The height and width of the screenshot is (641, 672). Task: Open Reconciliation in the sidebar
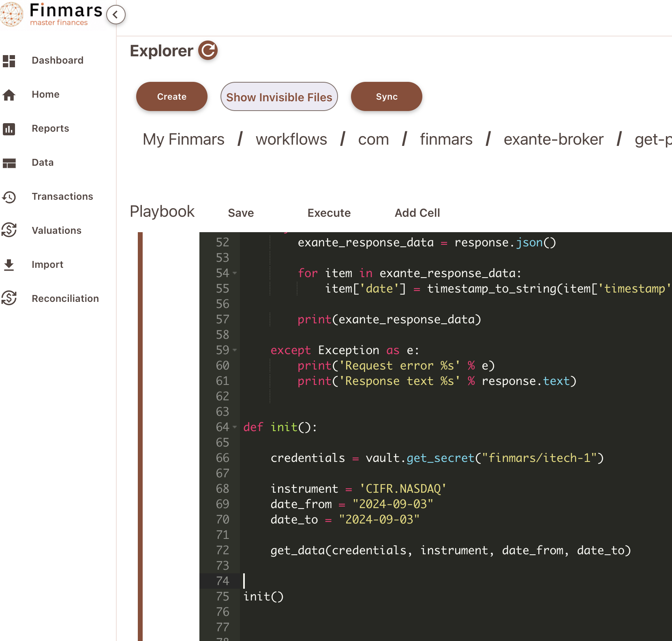[x=65, y=299]
